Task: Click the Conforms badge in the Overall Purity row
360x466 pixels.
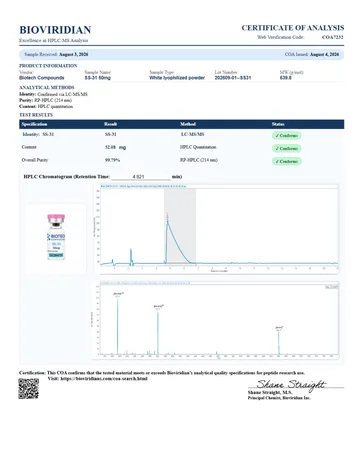Action: point(287,161)
